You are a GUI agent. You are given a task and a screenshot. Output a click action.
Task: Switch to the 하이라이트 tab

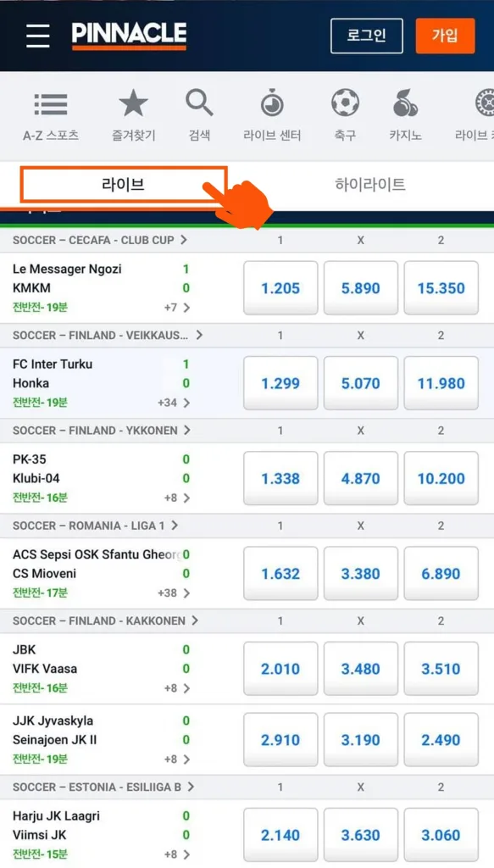coord(370,184)
